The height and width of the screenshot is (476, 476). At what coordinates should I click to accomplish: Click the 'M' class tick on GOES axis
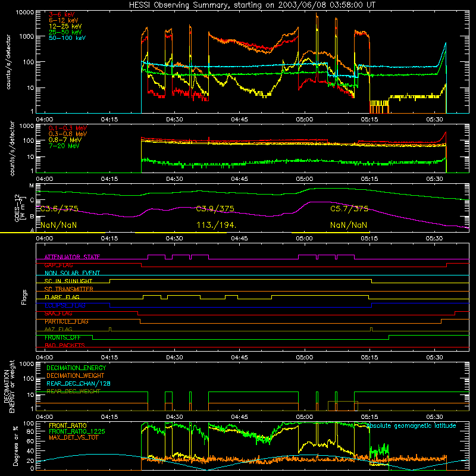point(32,186)
